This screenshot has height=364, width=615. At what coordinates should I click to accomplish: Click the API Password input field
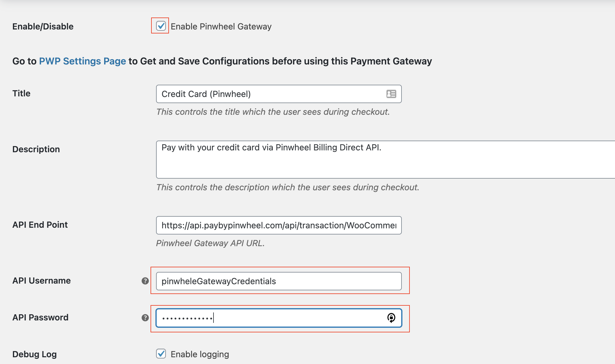tap(279, 318)
